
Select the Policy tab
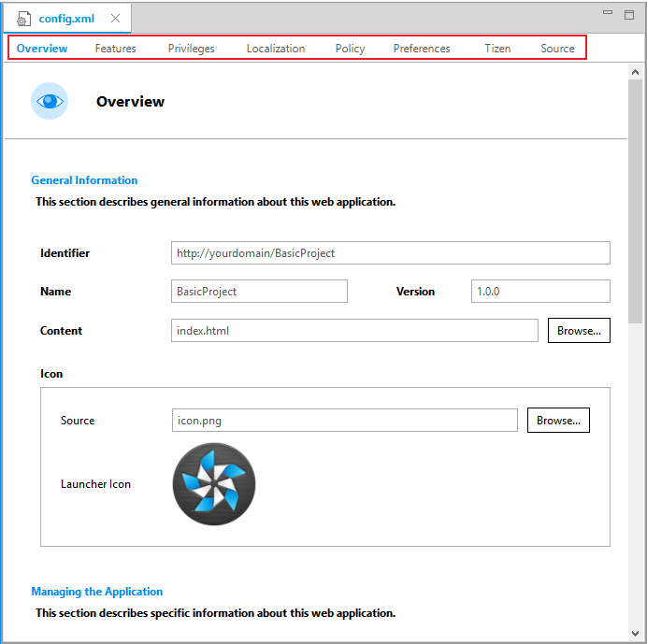[350, 49]
